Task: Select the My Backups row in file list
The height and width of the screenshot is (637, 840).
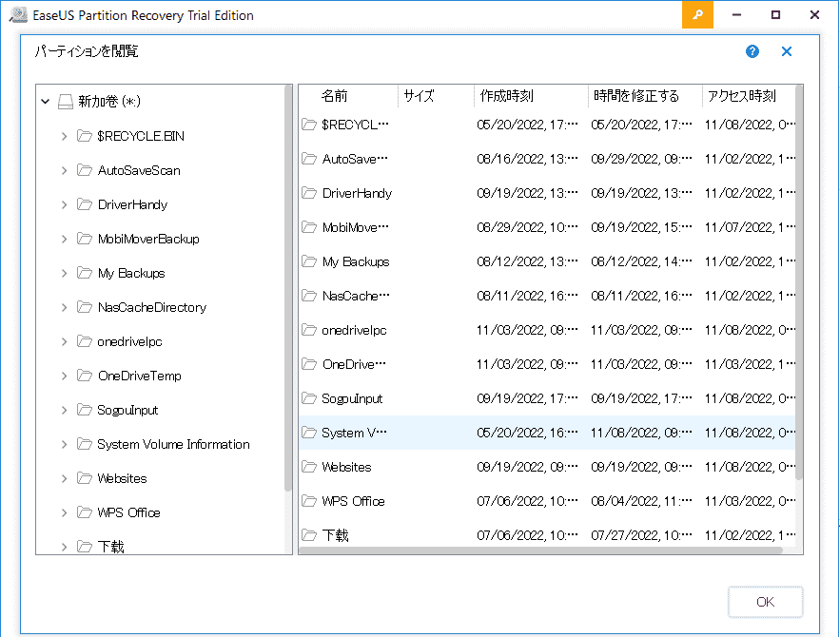Action: (x=356, y=261)
